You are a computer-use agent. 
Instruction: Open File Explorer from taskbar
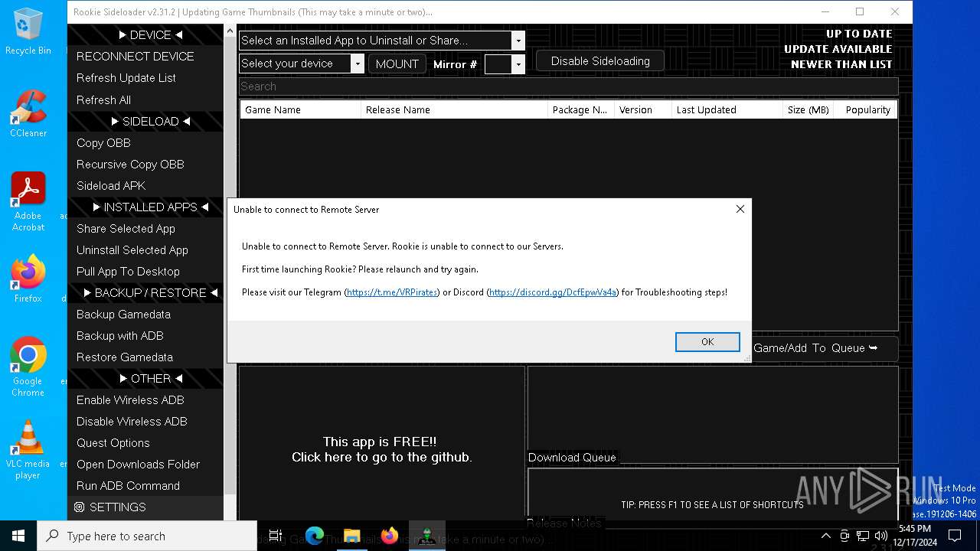351,536
